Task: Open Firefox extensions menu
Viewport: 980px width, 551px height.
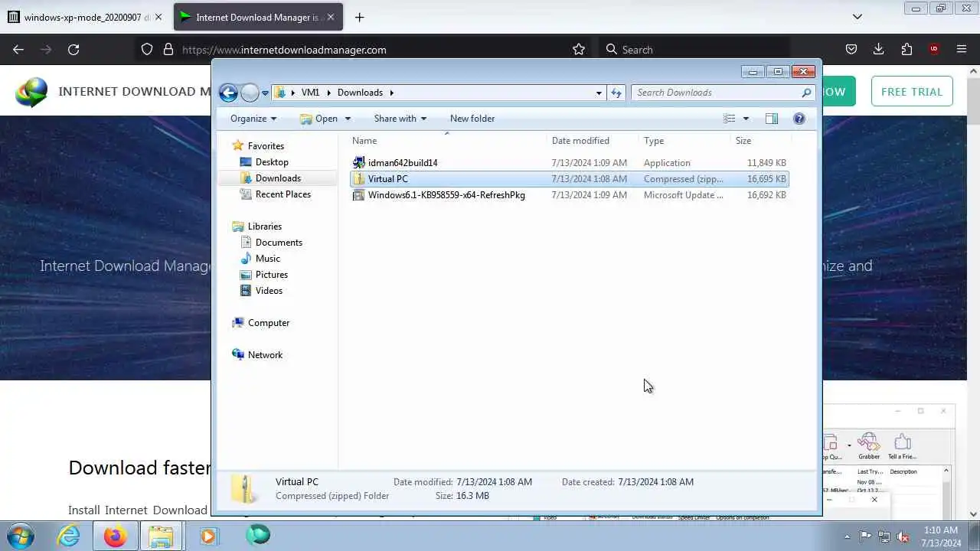Action: pyautogui.click(x=906, y=50)
